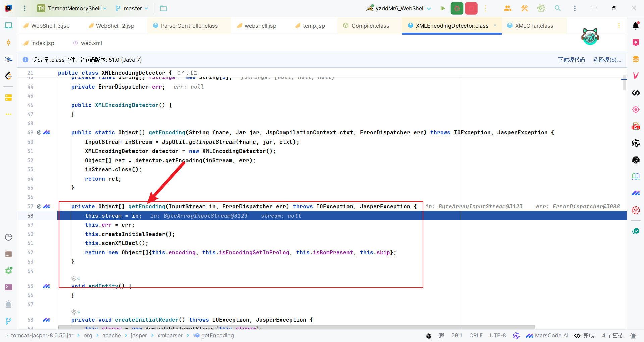Viewport: 644px width, 342px height.
Task: Open Notifications bell icon
Action: tap(636, 25)
